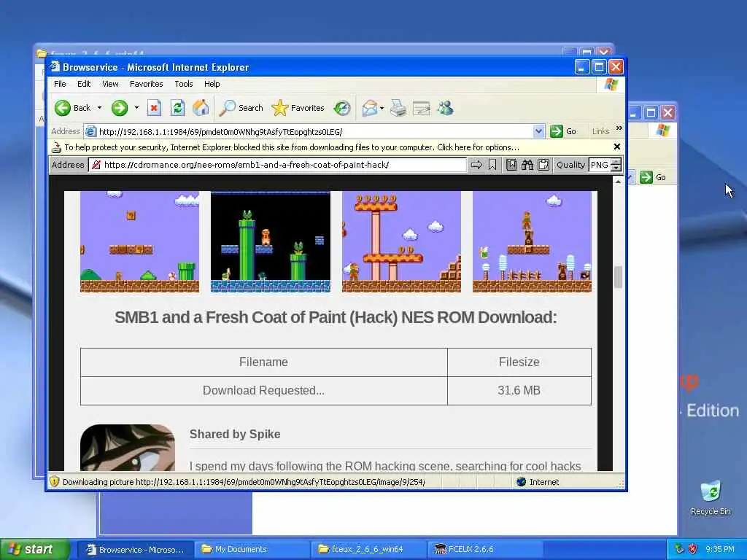The height and width of the screenshot is (560, 747).
Task: Click the red security shield tray icon
Action: click(x=693, y=550)
